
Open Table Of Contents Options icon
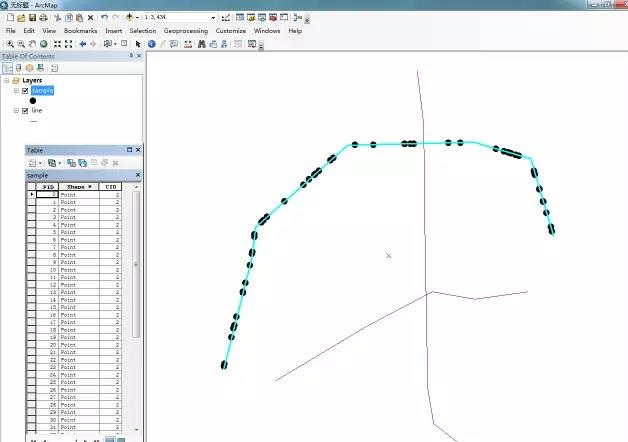54,68
